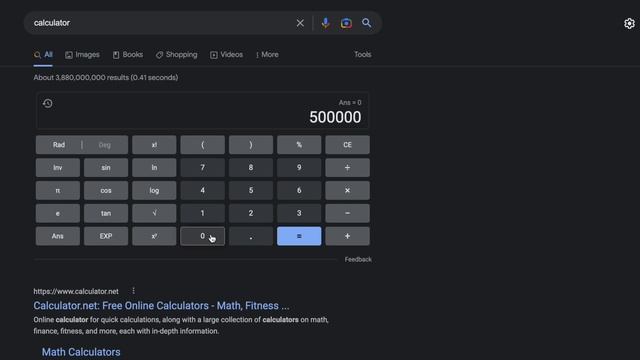
Task: Tap the division operator key
Action: tap(347, 168)
